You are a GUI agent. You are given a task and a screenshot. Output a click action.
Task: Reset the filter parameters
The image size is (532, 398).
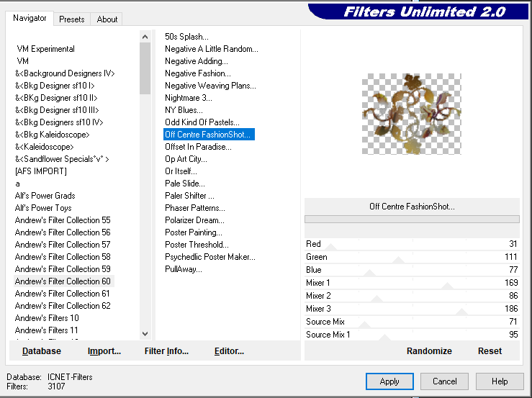click(x=490, y=351)
